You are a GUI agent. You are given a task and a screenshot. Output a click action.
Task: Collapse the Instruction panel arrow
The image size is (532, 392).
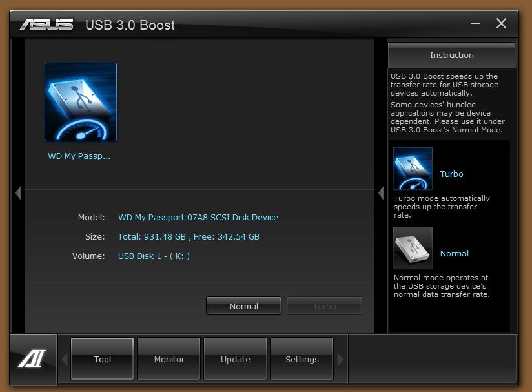coord(381,193)
